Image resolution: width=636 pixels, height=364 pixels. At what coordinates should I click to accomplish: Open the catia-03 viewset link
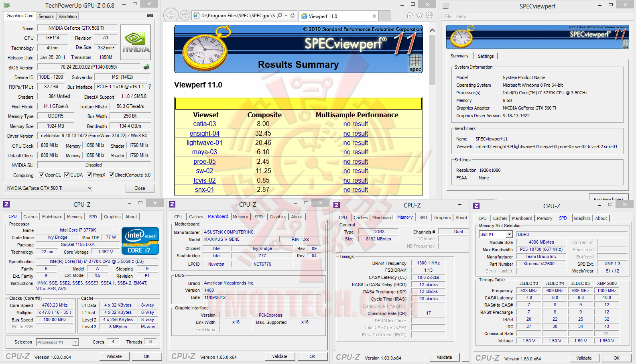(x=205, y=124)
